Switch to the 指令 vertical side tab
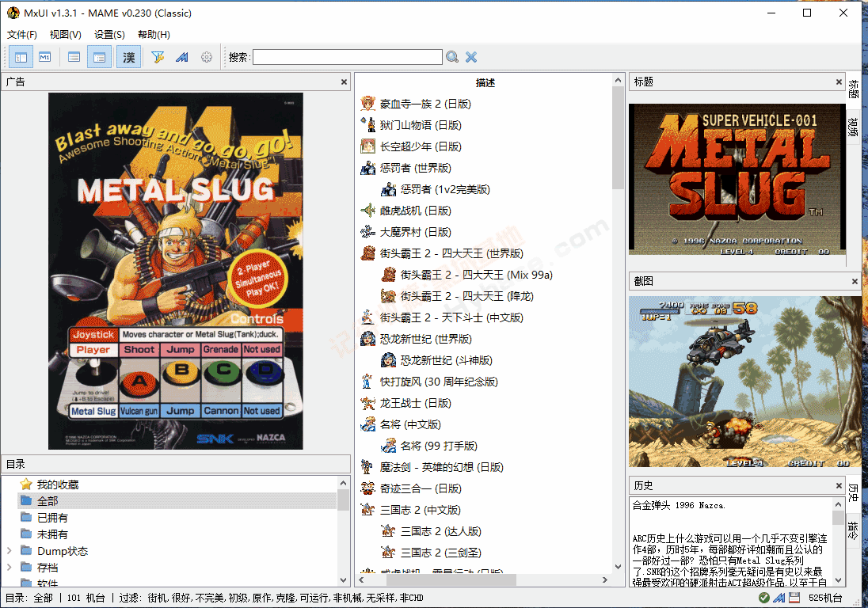Screen dimensions: 868x608 853,530
